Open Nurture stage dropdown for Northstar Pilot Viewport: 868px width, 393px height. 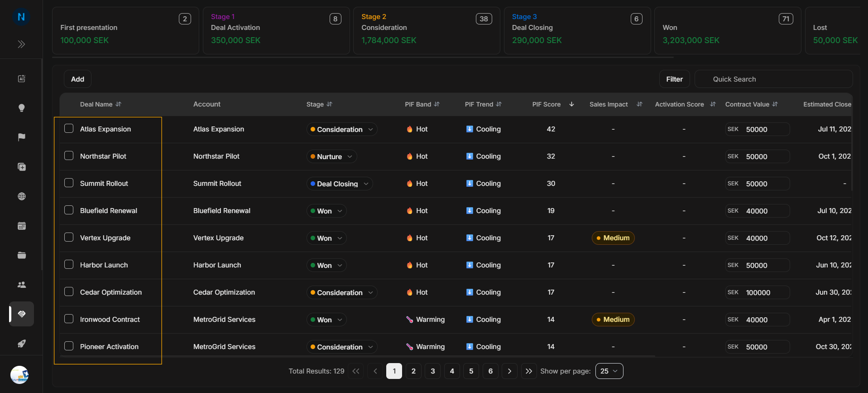coord(331,156)
